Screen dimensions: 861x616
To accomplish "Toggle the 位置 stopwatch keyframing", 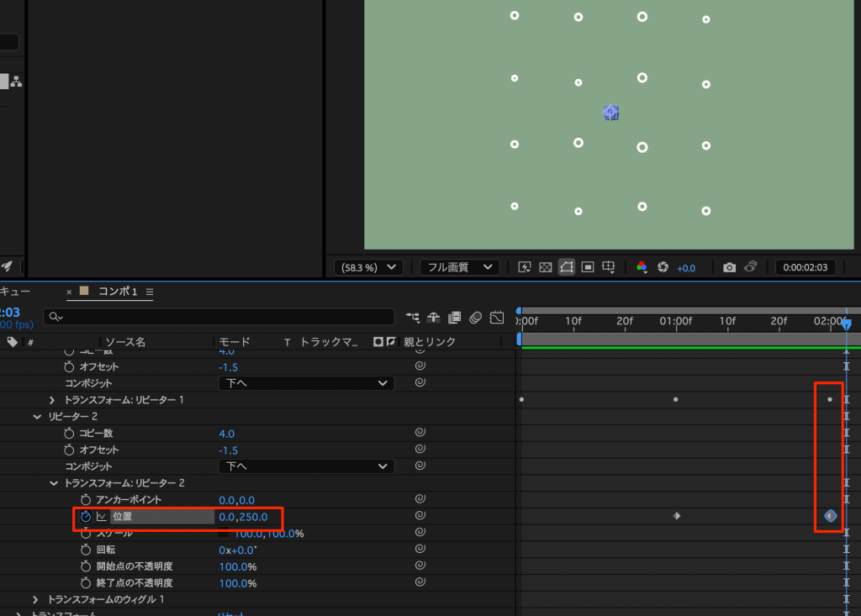I will (x=85, y=517).
